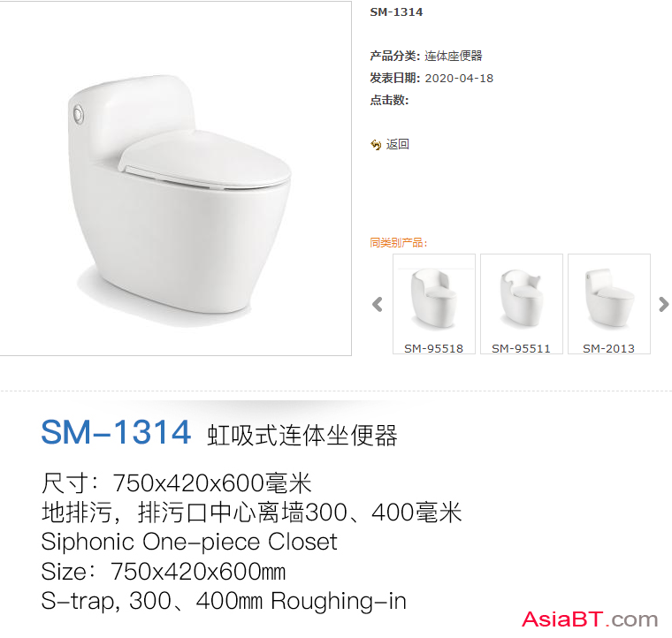The width and height of the screenshot is (672, 638).
Task: Click the blue SM-1314 heading in description
Action: coord(116,432)
